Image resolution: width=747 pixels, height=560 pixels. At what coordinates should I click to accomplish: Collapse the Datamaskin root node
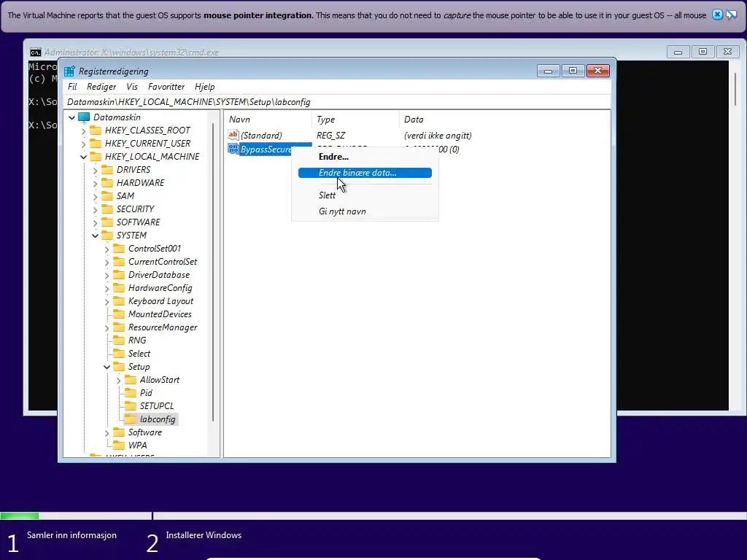click(x=72, y=117)
